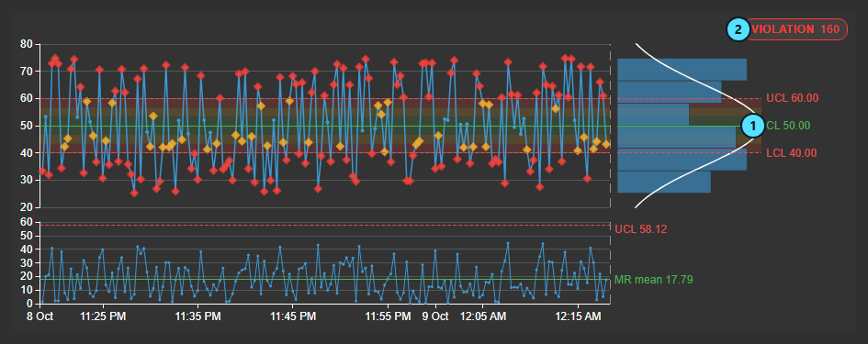This screenshot has width=868, height=344.
Task: Select the bottommost histogram bar
Action: [x=664, y=182]
